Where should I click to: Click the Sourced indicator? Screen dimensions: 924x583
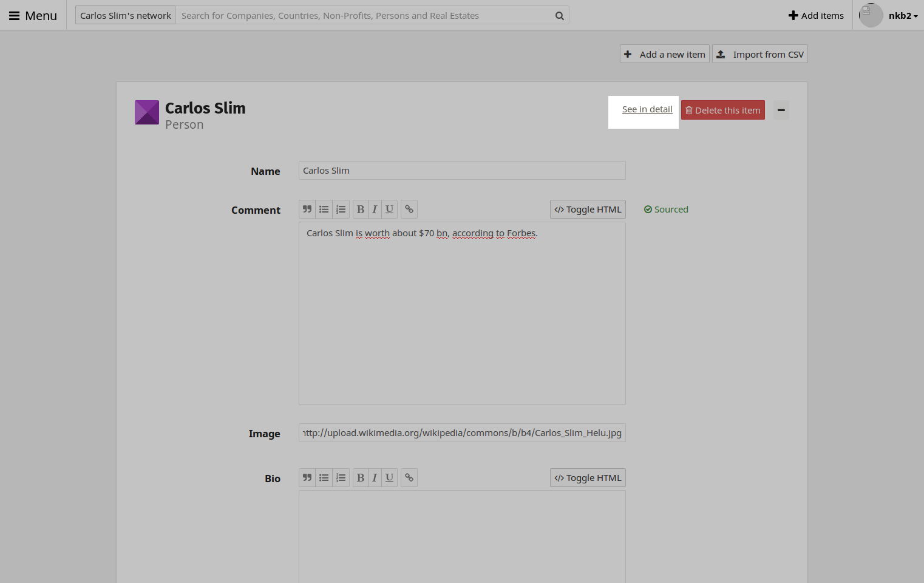pyautogui.click(x=666, y=210)
